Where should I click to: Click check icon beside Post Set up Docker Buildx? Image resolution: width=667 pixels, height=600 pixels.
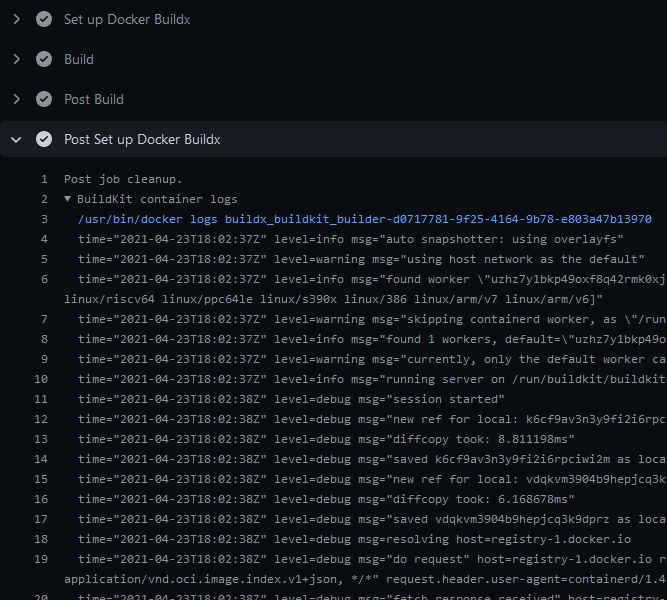point(44,139)
